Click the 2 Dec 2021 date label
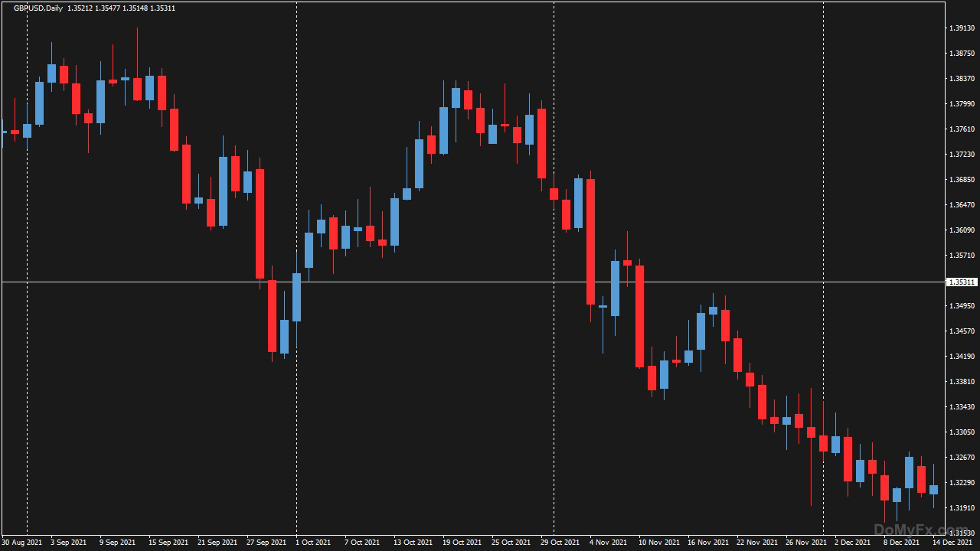Screen dimensions: 980x551 coord(852,543)
